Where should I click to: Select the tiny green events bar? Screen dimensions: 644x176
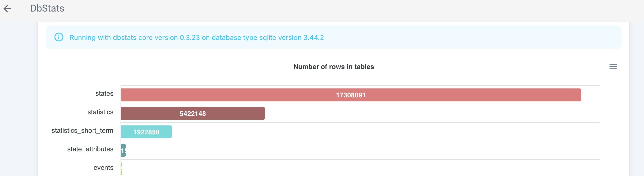[x=122, y=169]
